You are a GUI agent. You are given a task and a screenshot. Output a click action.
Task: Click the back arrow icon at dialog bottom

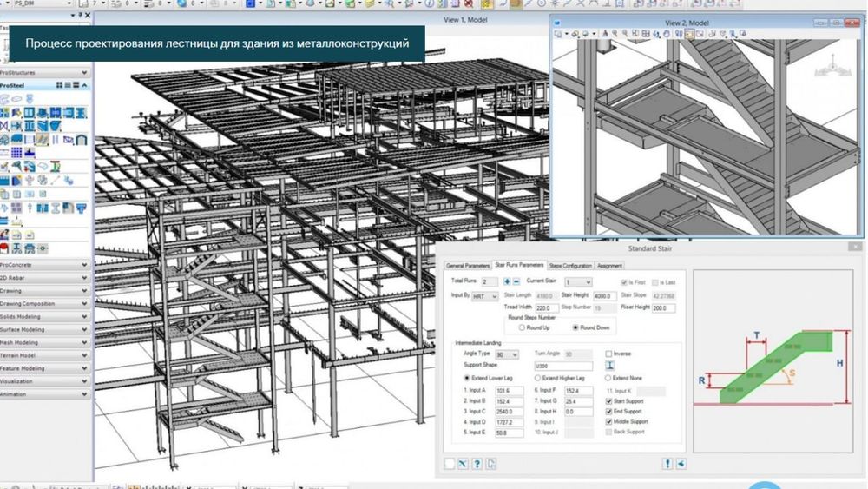tap(681, 463)
